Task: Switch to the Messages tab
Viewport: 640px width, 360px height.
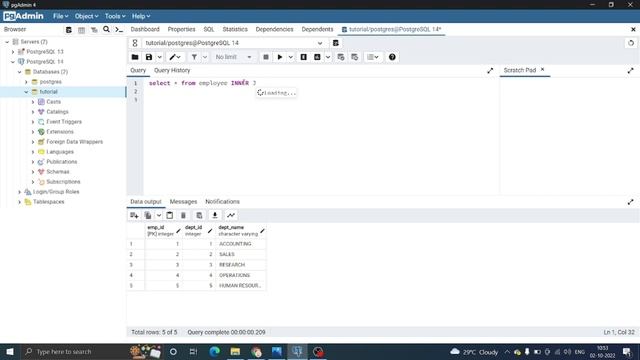Action: 183,202
